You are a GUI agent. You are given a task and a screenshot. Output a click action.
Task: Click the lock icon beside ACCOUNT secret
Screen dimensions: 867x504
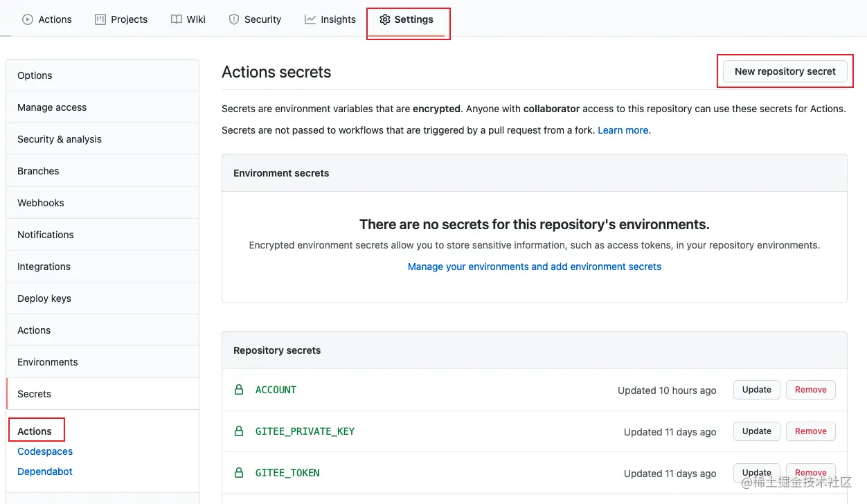click(x=239, y=390)
